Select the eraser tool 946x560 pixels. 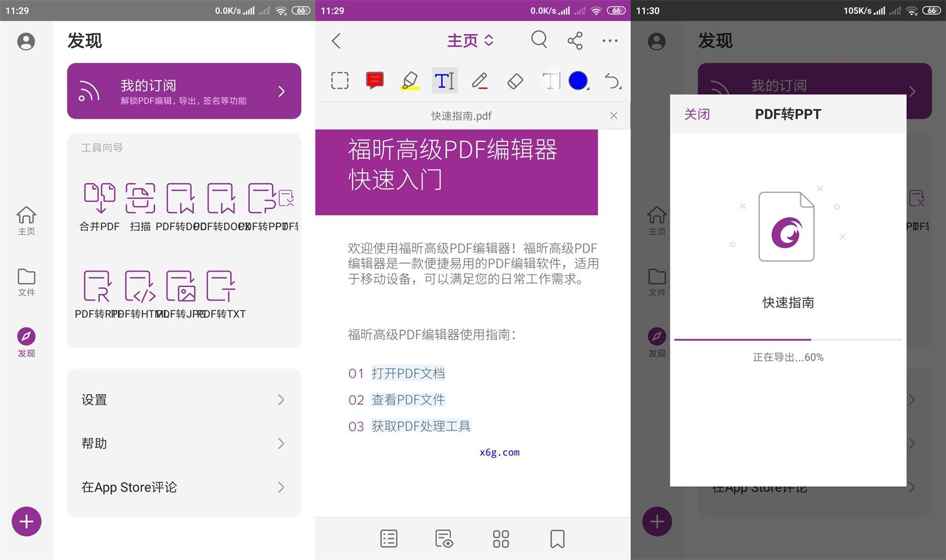pyautogui.click(x=515, y=81)
